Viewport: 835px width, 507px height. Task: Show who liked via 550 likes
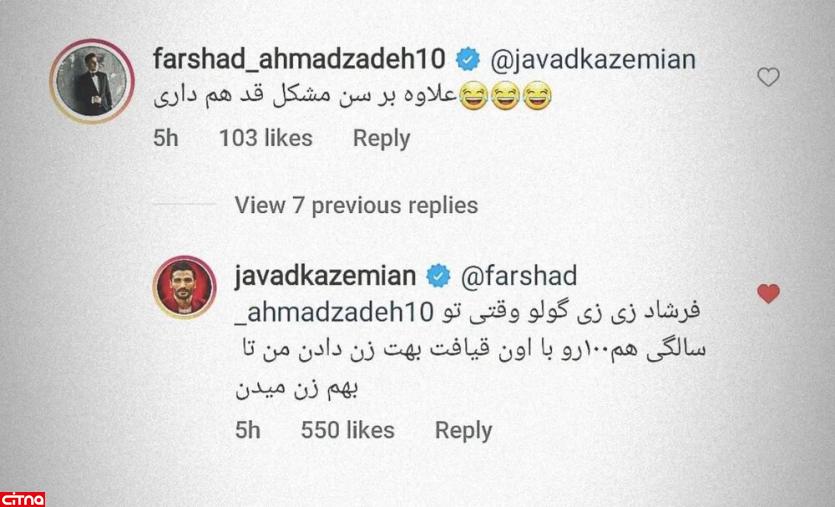(347, 430)
